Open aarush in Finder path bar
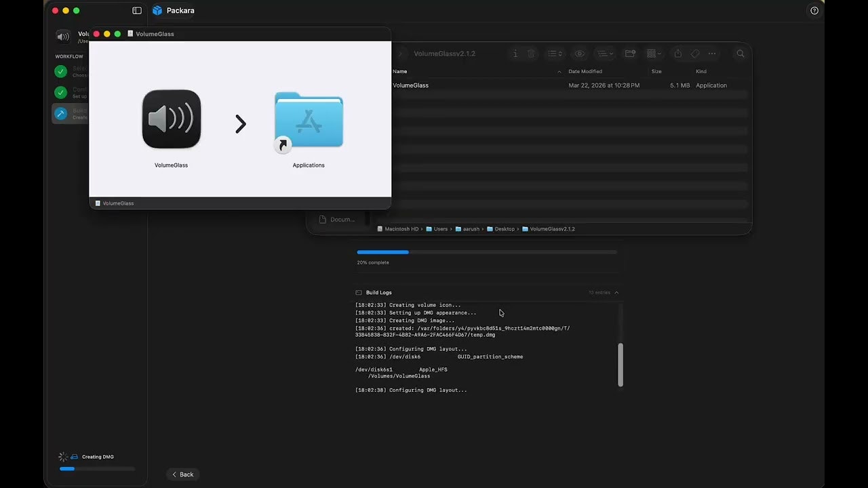The height and width of the screenshot is (488, 868). [467, 229]
